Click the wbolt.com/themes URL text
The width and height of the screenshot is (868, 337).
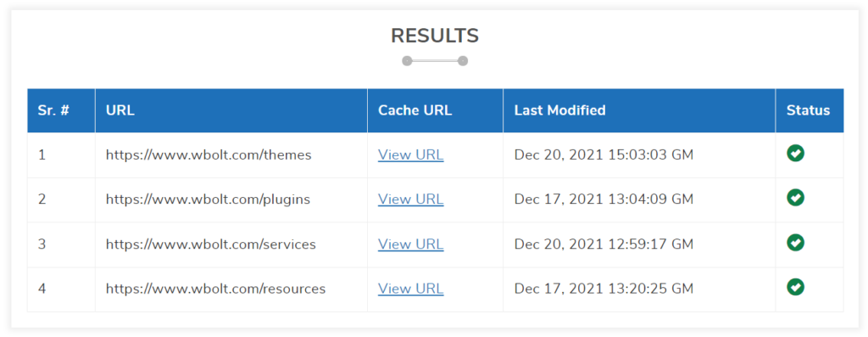click(x=209, y=155)
